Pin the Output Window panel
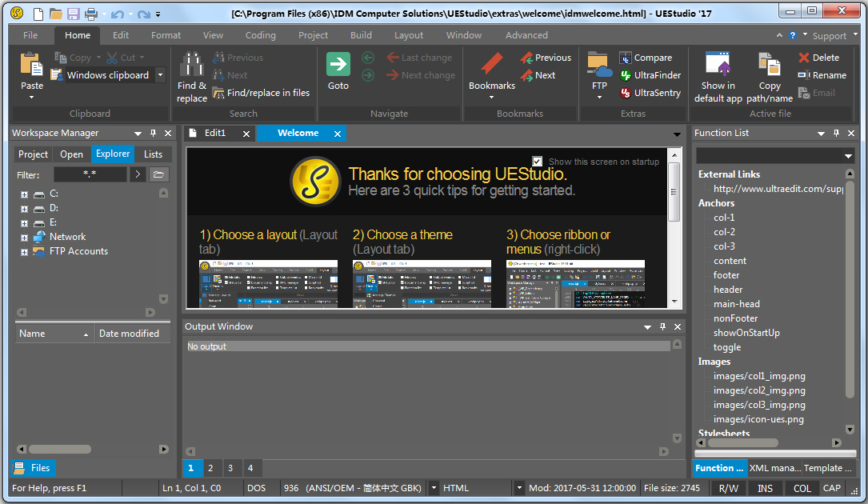 point(662,326)
